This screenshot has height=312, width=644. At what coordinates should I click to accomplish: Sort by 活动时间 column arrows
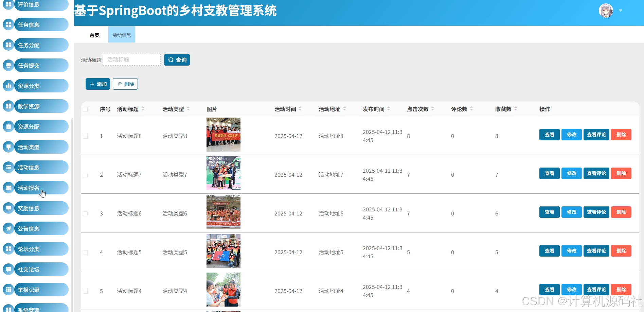click(x=300, y=109)
